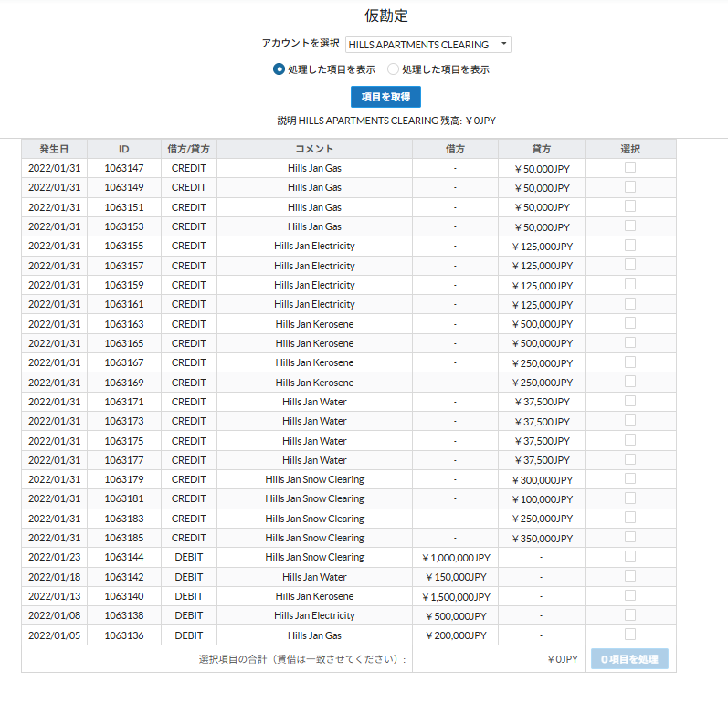Click the コメント column header
728x703 pixels.
[314, 149]
